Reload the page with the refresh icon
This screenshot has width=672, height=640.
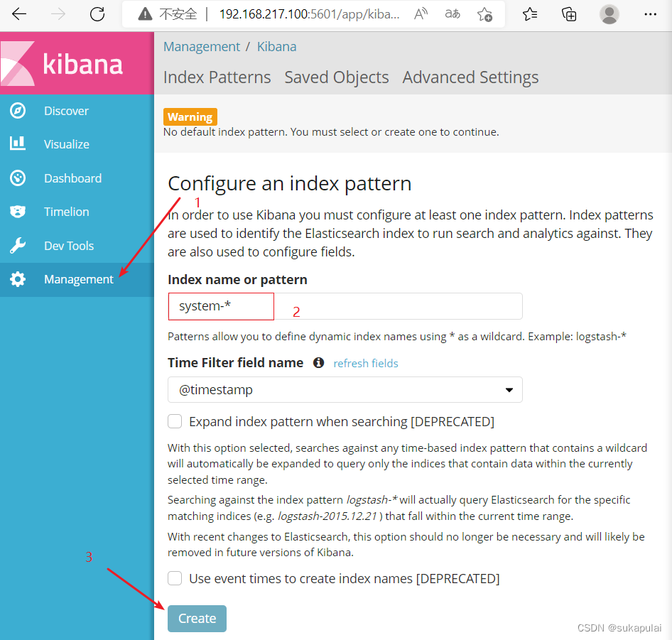coord(97,14)
